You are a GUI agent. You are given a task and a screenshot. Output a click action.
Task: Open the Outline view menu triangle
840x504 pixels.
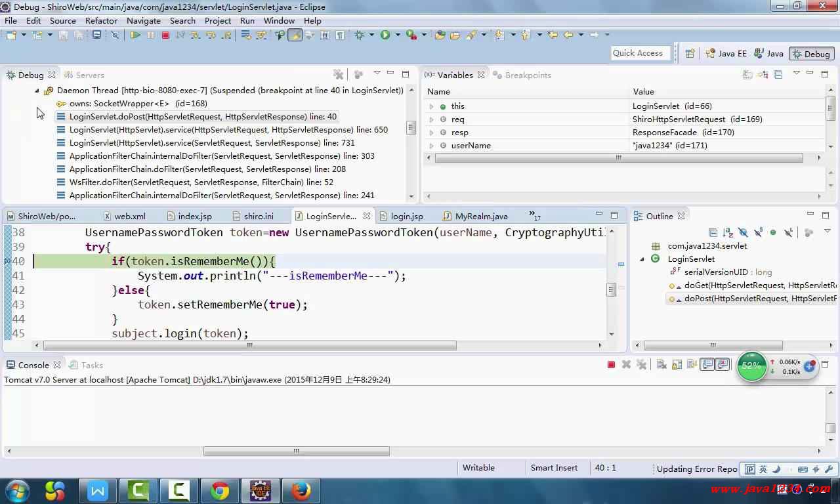tap(827, 231)
